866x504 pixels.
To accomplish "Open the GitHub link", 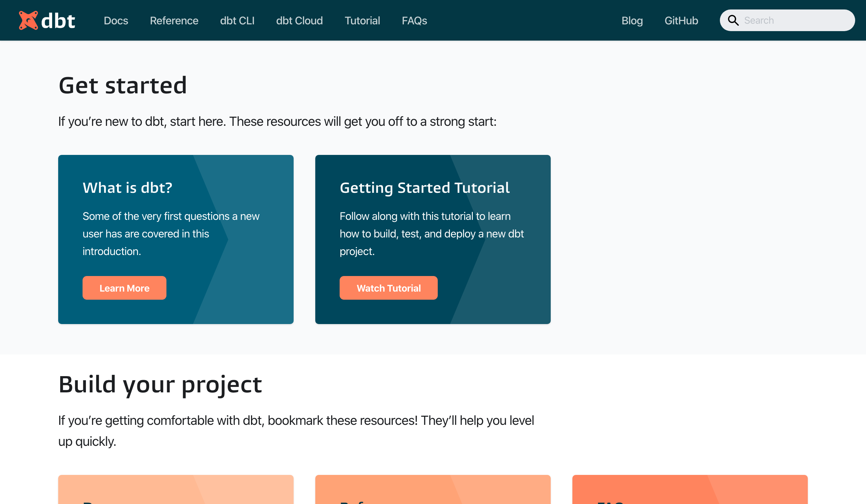I will pos(681,21).
